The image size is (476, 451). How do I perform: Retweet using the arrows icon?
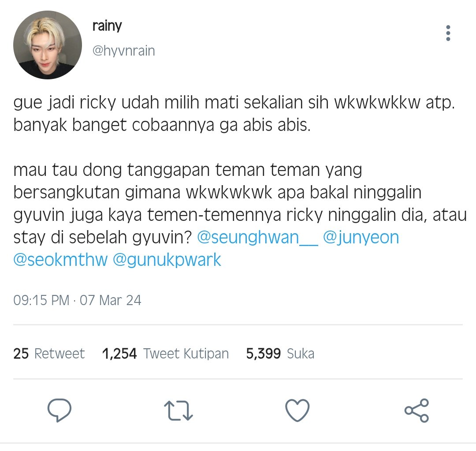coord(178,410)
